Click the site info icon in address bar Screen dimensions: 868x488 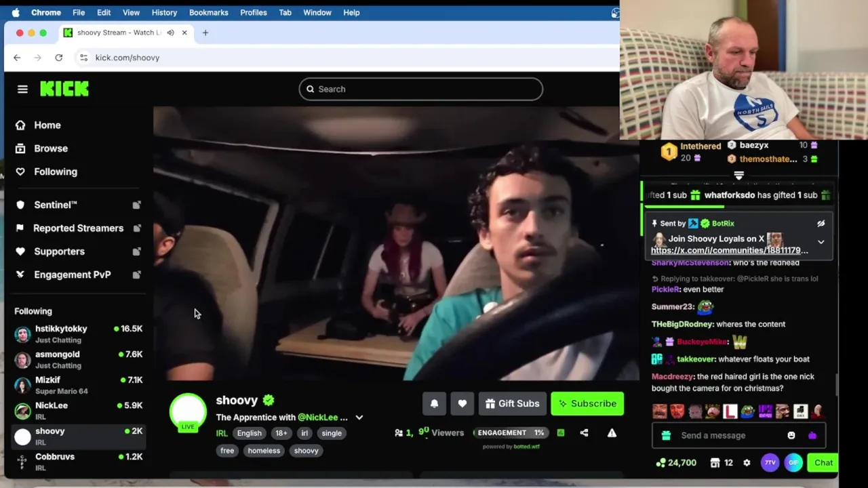click(x=83, y=58)
